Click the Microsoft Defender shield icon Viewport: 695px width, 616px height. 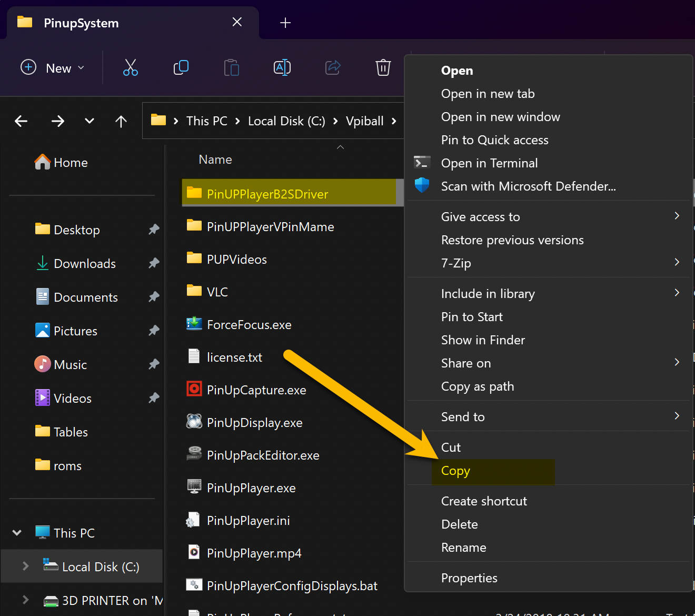click(422, 185)
